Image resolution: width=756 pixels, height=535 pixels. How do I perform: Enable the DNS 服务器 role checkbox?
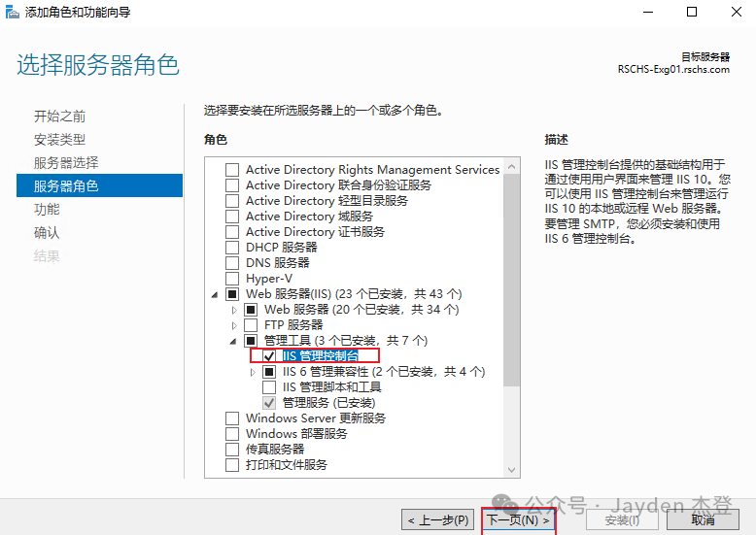pyautogui.click(x=232, y=263)
